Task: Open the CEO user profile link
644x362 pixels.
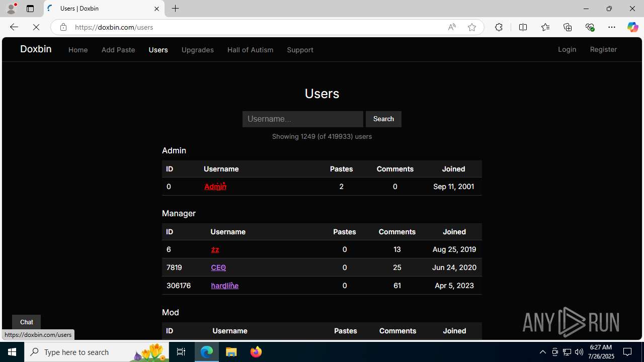Action: 218,267
